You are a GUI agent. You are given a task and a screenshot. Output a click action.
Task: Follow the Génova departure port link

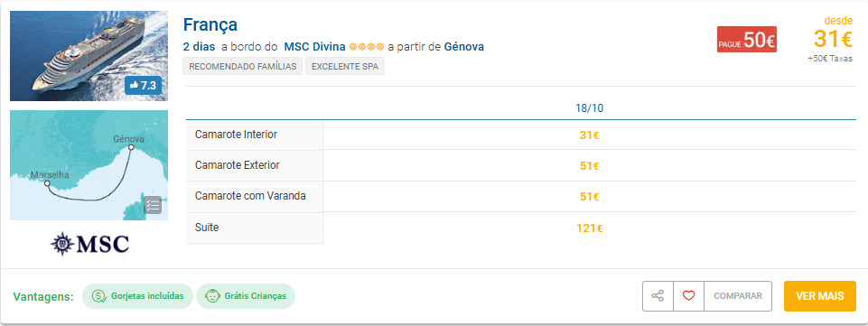coord(464,47)
